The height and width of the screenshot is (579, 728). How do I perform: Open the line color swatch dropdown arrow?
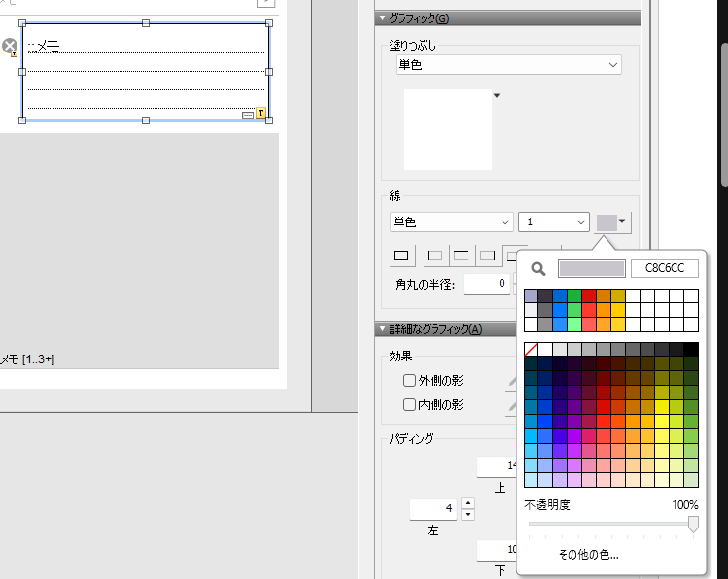(x=623, y=222)
